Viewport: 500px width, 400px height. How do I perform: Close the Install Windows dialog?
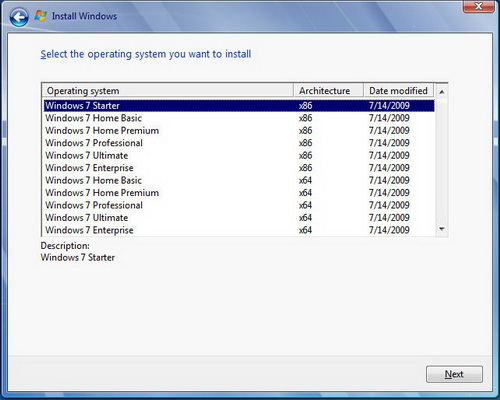coord(478,6)
